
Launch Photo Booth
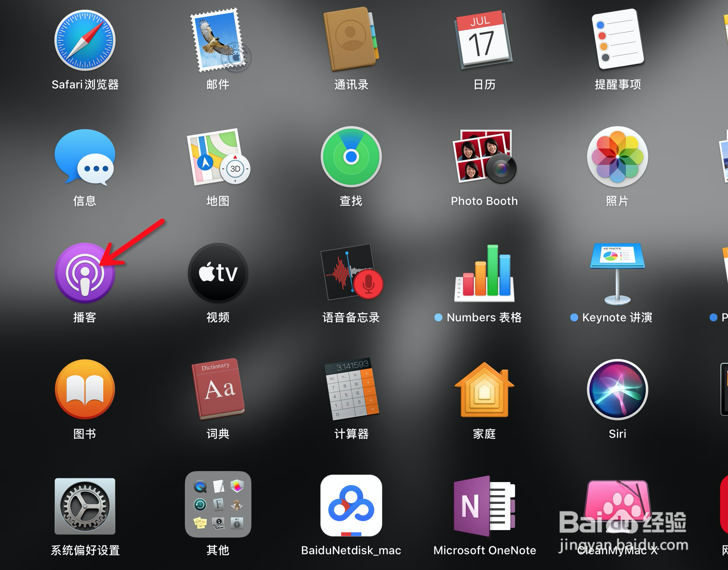point(484,157)
